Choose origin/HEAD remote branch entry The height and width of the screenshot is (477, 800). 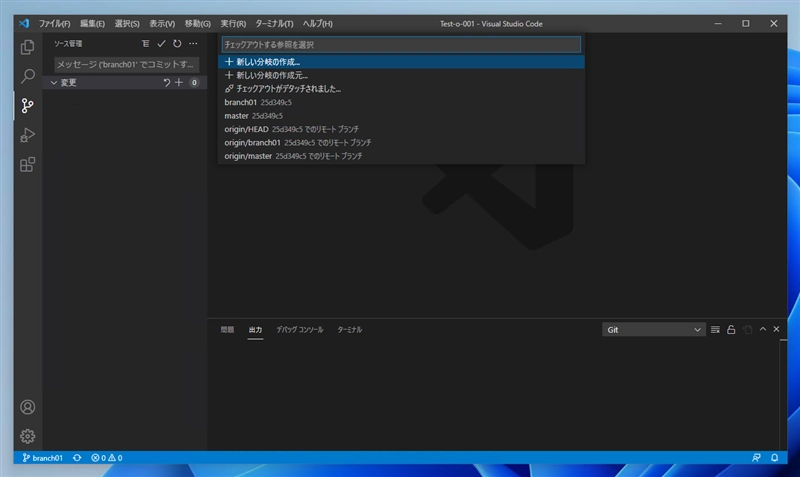click(401, 129)
